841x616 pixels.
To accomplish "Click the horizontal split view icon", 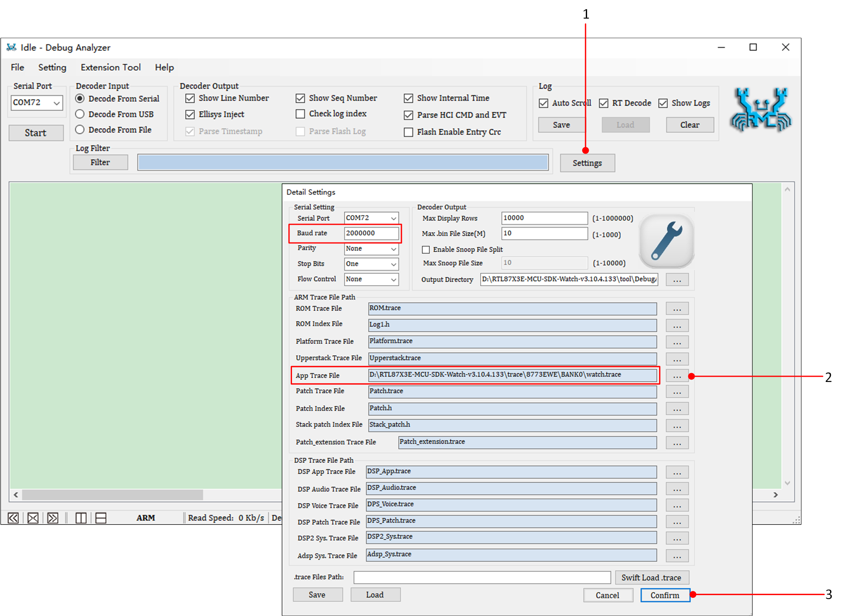I will [101, 518].
